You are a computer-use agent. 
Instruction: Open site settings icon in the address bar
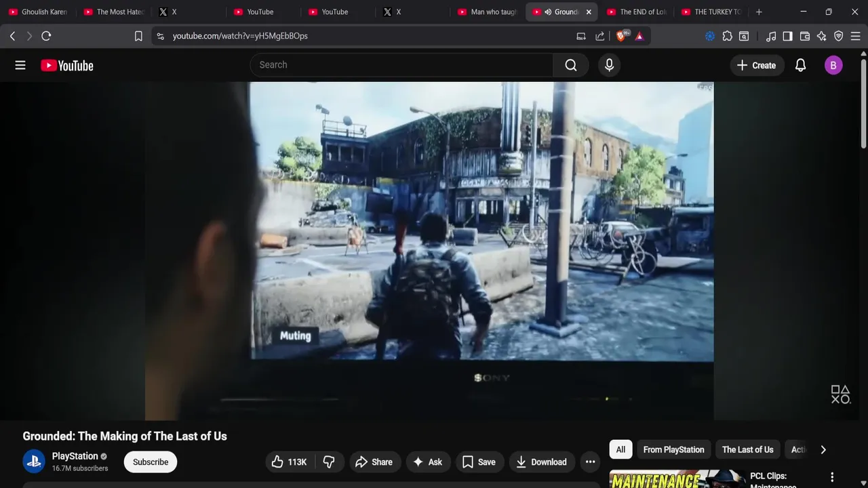[160, 36]
